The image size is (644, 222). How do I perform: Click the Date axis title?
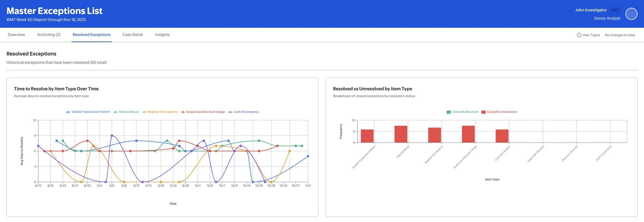coord(173,204)
